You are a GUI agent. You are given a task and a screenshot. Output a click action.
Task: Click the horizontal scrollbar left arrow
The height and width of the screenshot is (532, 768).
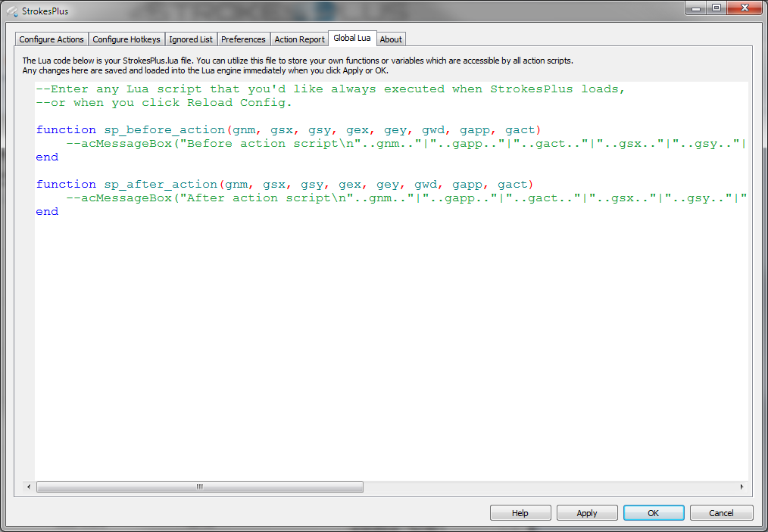(29, 487)
